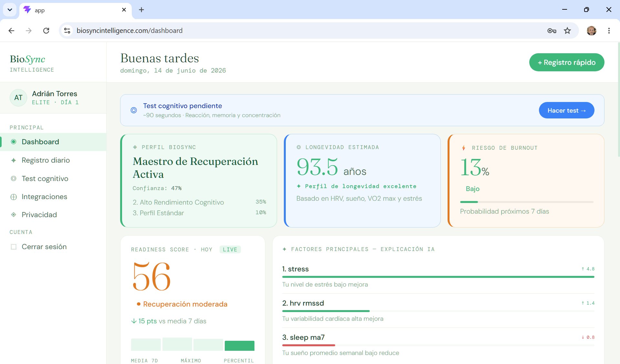This screenshot has height=364, width=620.
Task: Click the Bajo risk label
Action: (472, 189)
